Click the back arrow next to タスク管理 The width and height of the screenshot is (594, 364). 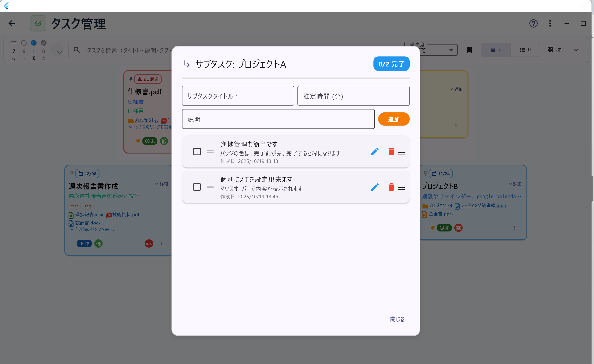(12, 23)
